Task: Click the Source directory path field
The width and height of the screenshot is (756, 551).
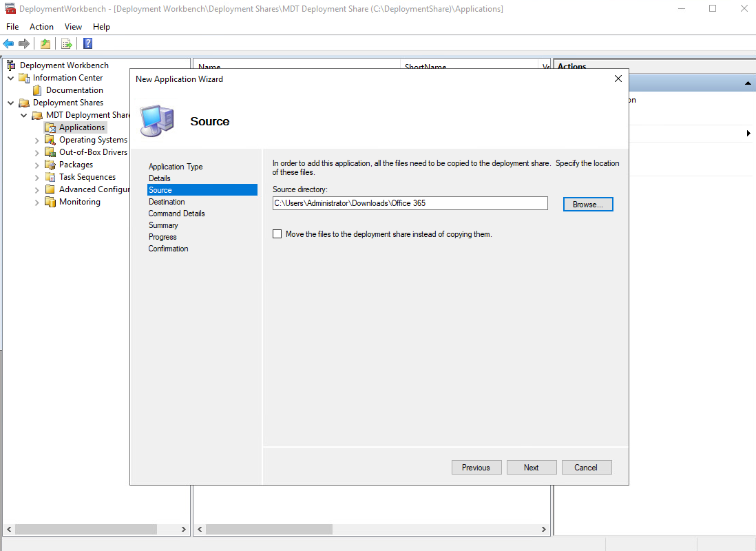Action: [410, 203]
